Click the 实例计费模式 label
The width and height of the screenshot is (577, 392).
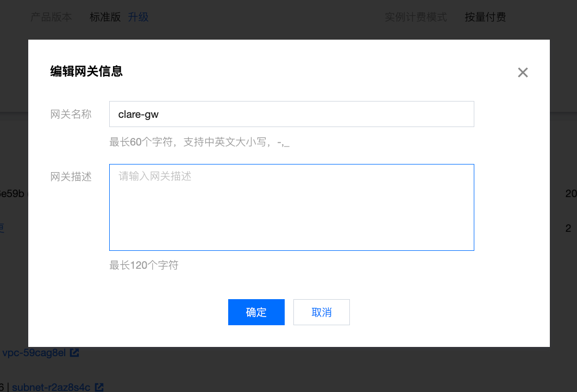416,17
